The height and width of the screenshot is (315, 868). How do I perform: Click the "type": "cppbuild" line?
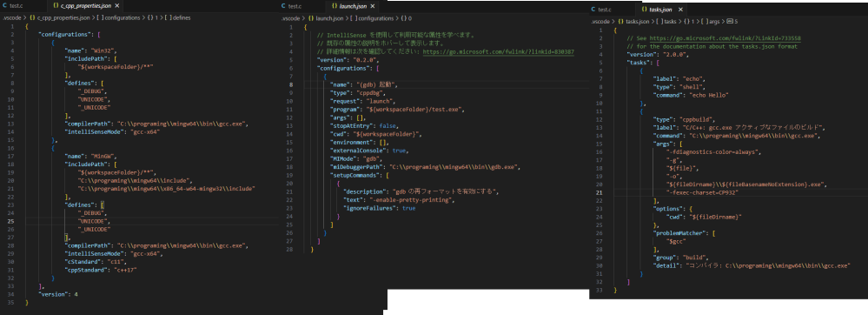tap(684, 119)
